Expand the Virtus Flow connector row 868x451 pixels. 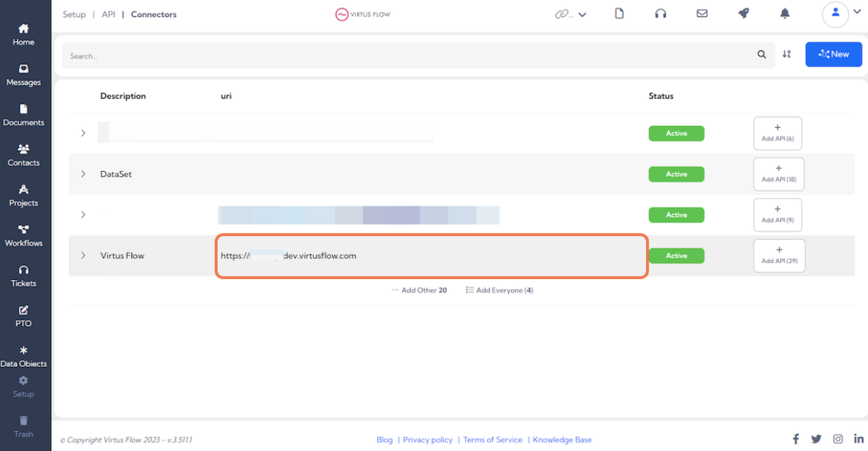pyautogui.click(x=83, y=255)
